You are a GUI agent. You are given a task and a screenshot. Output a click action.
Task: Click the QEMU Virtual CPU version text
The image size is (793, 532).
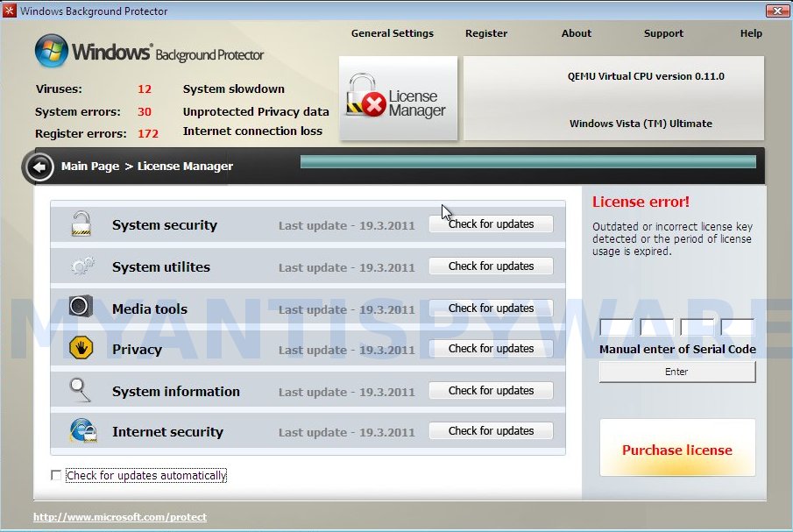point(646,76)
